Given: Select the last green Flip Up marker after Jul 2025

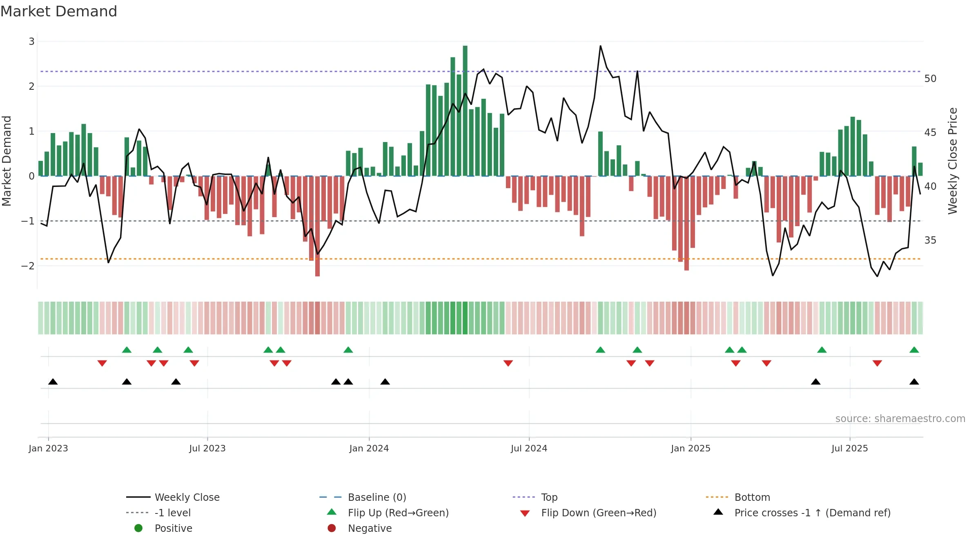Looking at the screenshot, I should (914, 350).
